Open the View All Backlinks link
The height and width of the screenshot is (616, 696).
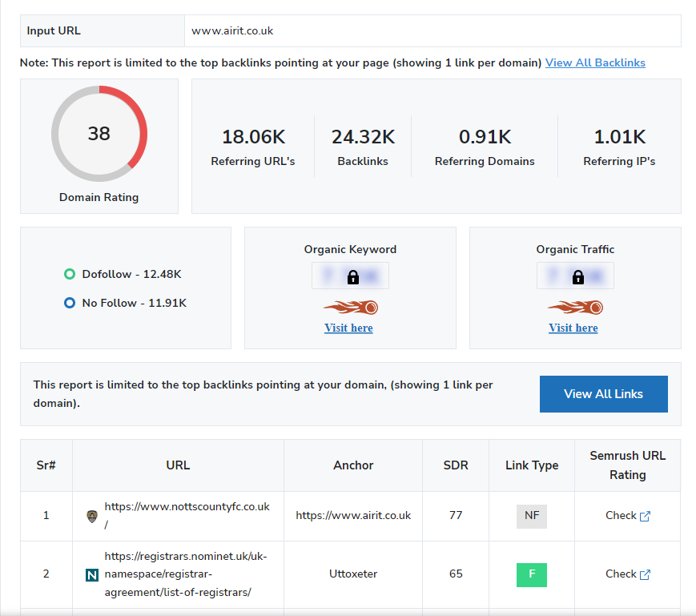tap(595, 62)
